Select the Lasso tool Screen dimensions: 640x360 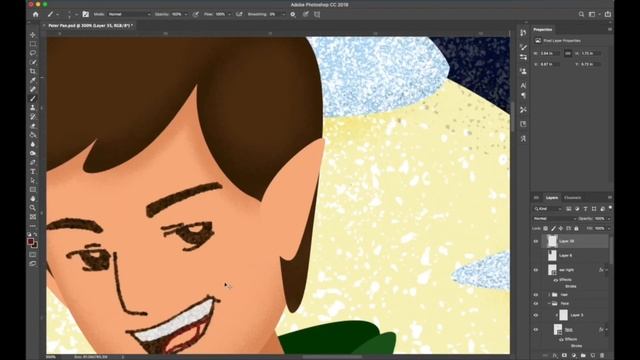coord(33,53)
